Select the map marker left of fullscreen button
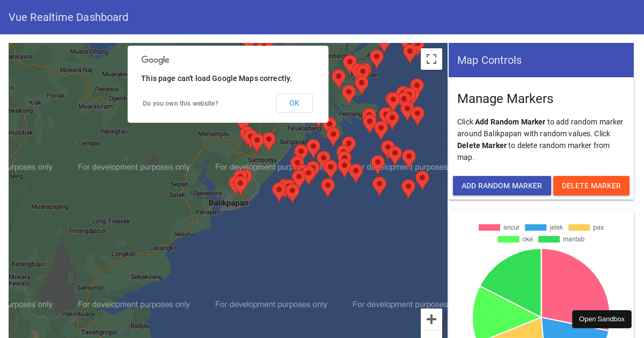The image size is (644, 338). [410, 52]
